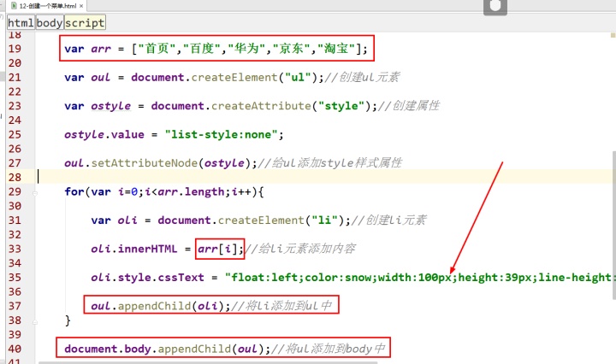The image size is (616, 364).
Task: Click the "style" string on line 23
Action: coord(341,106)
